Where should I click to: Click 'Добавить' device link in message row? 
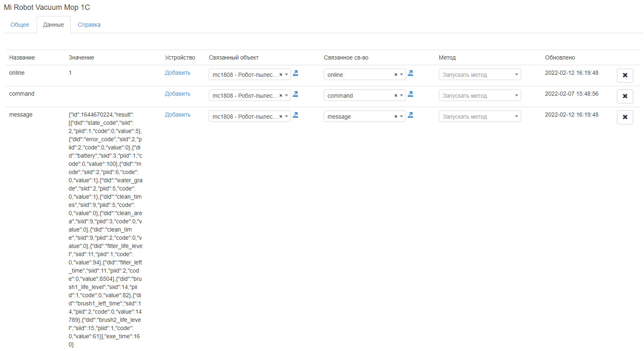pos(178,115)
